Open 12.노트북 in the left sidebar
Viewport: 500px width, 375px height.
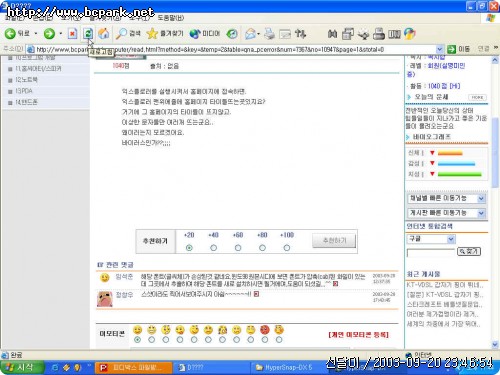point(26,80)
